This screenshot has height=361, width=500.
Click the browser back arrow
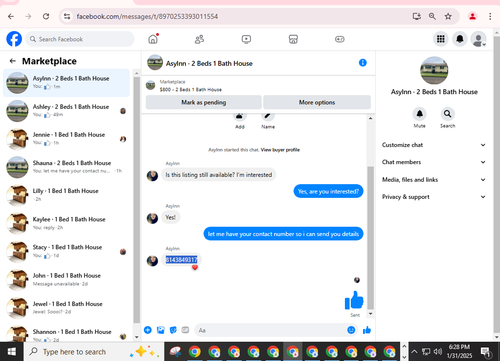(11, 16)
